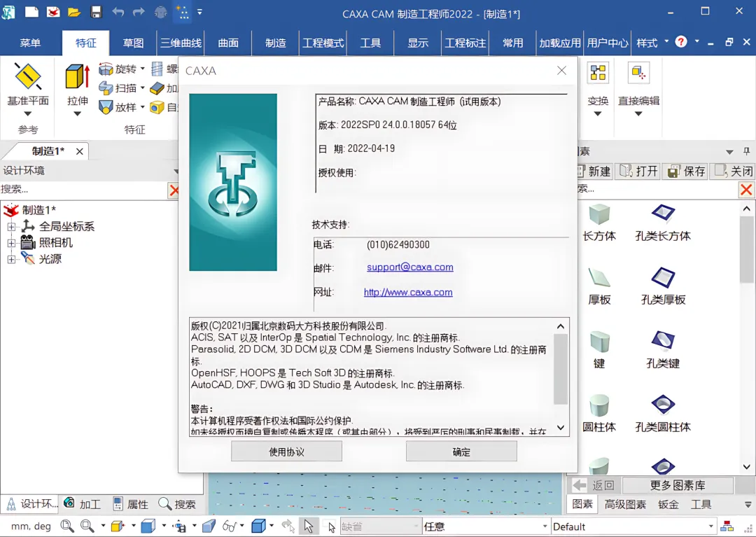Image resolution: width=756 pixels, height=537 pixels.
Task: Click the red new manufacturing file icon
Action: [x=53, y=12]
